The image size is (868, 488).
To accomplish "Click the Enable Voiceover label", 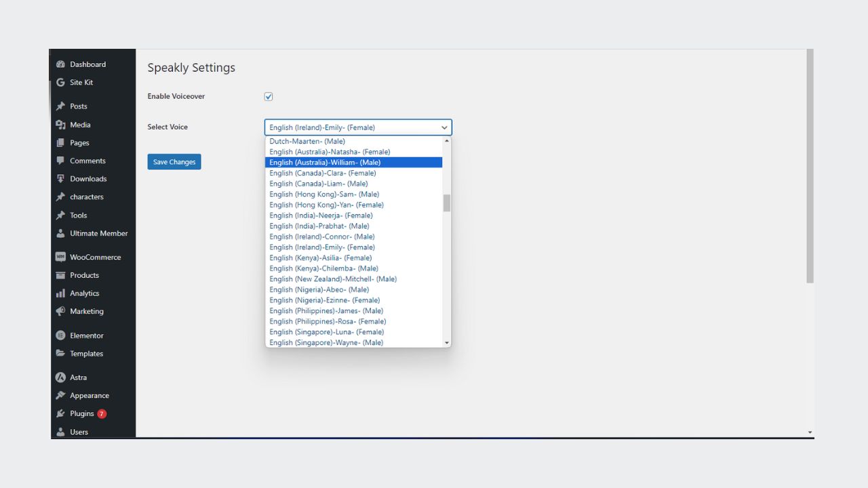I will [176, 96].
